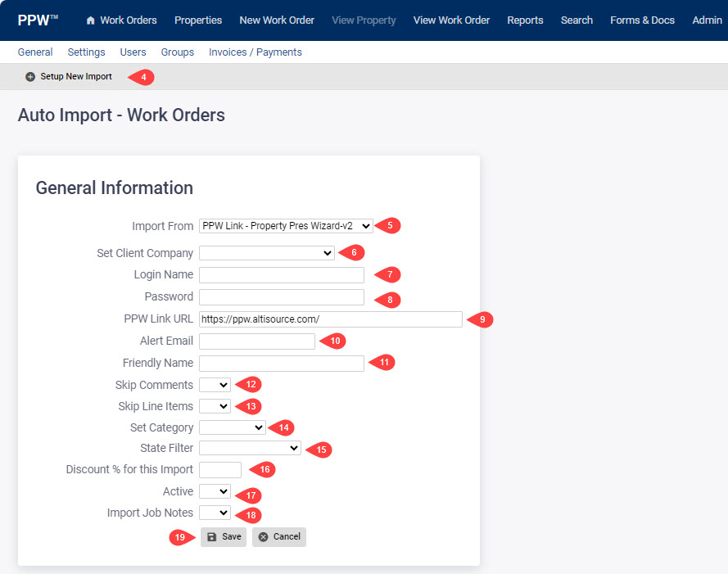This screenshot has width=728, height=574.
Task: Open the Active dropdown
Action: (214, 490)
